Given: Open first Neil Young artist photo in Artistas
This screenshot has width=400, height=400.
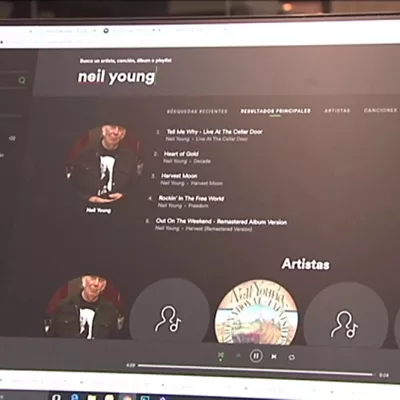Looking at the screenshot, I should [85, 308].
